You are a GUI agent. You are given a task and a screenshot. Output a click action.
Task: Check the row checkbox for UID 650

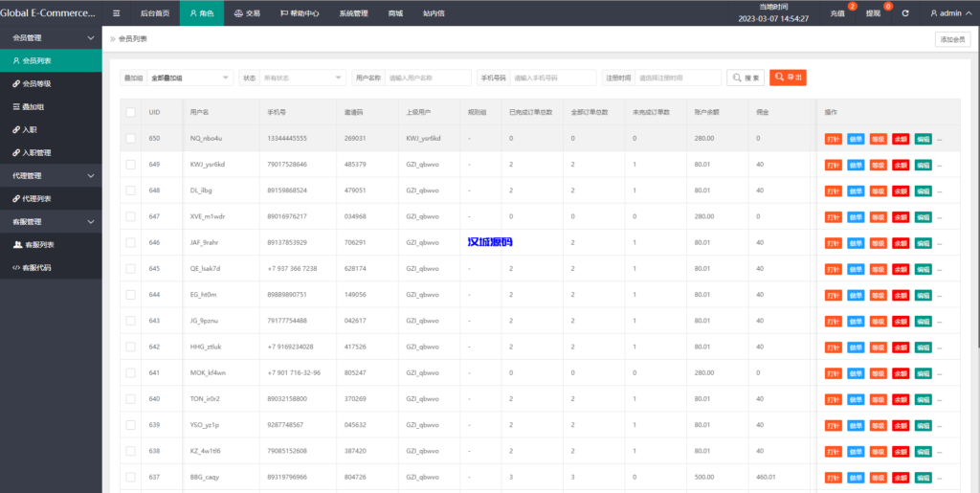131,139
